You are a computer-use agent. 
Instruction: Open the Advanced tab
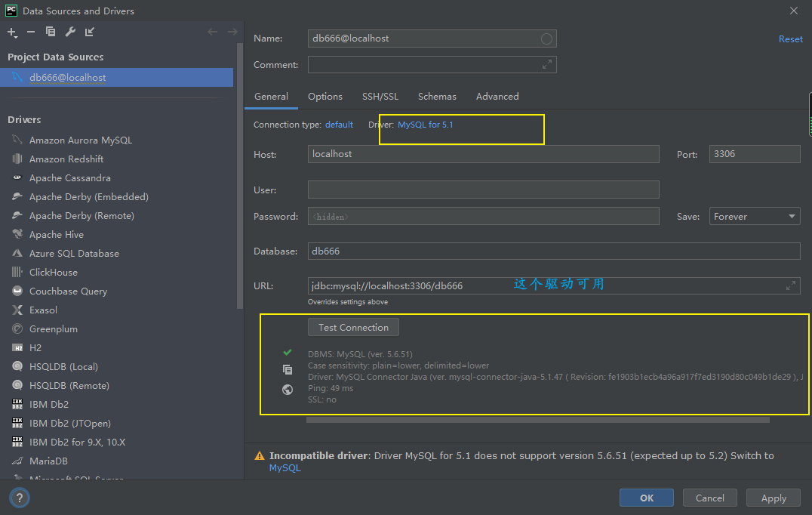[x=497, y=97]
